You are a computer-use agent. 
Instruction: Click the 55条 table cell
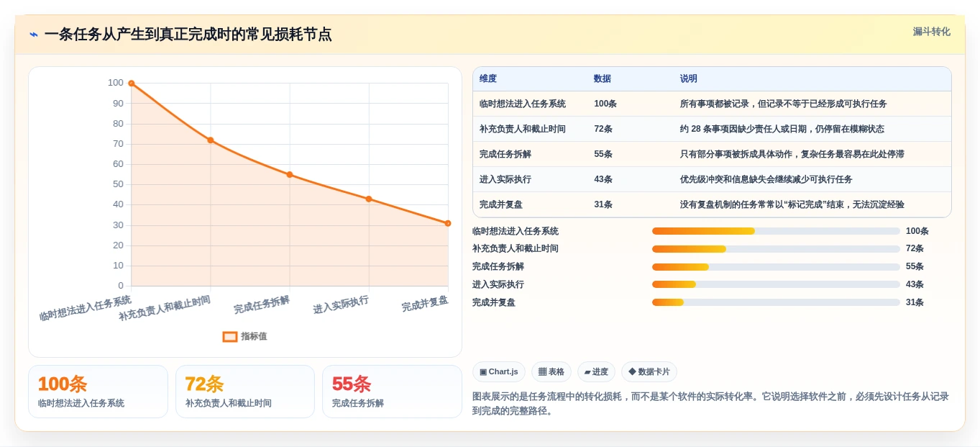click(x=603, y=154)
